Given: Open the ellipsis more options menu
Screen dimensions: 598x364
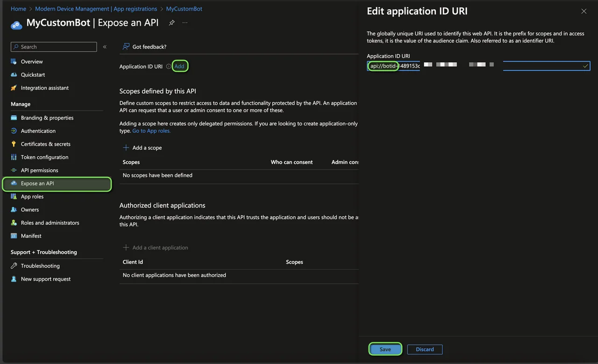Looking at the screenshot, I should coord(185,23).
